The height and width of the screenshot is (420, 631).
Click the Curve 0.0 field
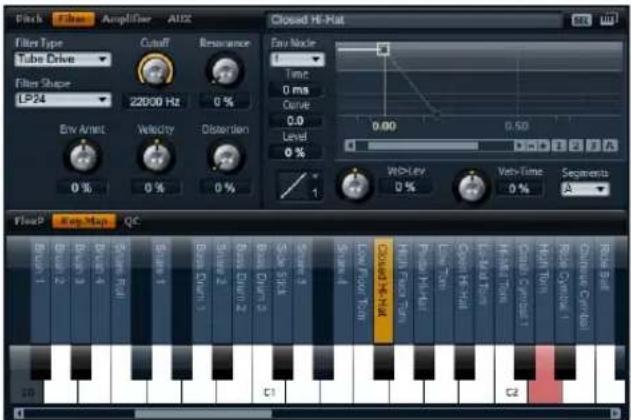pyautogui.click(x=296, y=121)
